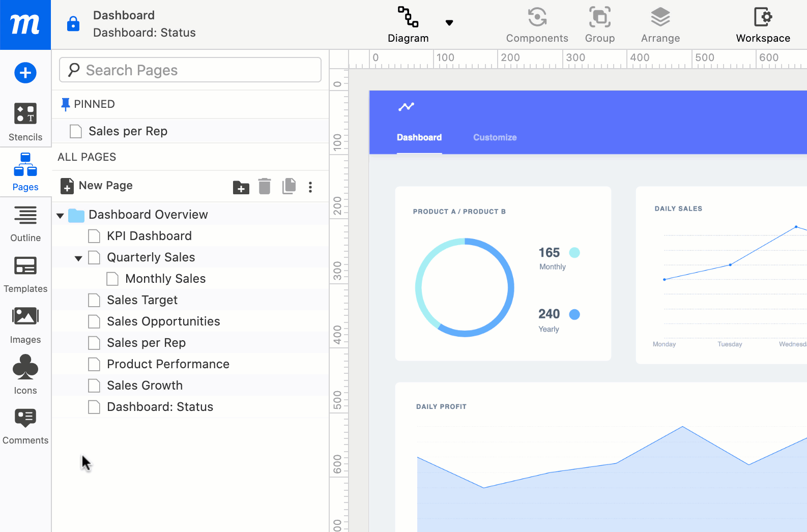This screenshot has width=807, height=532.
Task: Click the Search Pages field
Action: click(x=190, y=70)
